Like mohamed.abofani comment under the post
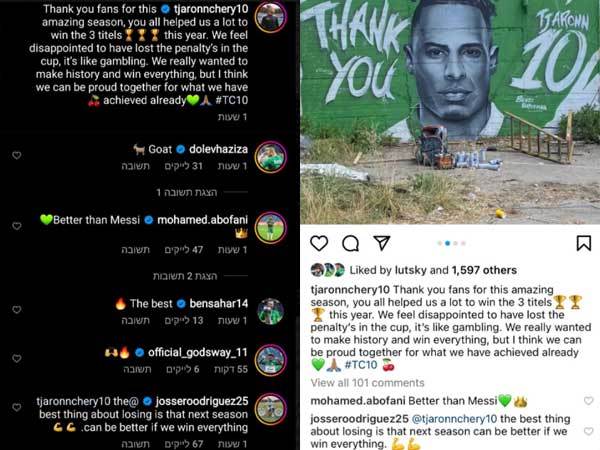 click(x=588, y=401)
